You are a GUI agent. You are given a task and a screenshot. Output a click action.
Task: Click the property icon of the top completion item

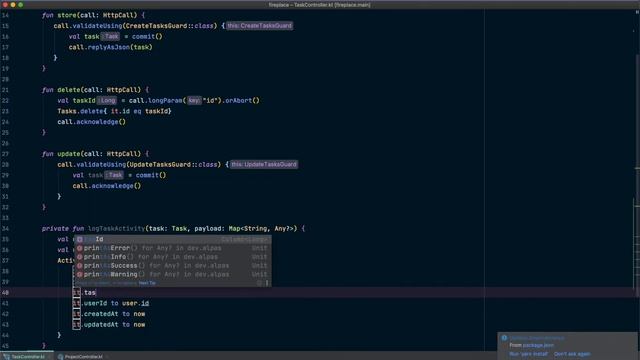point(80,239)
